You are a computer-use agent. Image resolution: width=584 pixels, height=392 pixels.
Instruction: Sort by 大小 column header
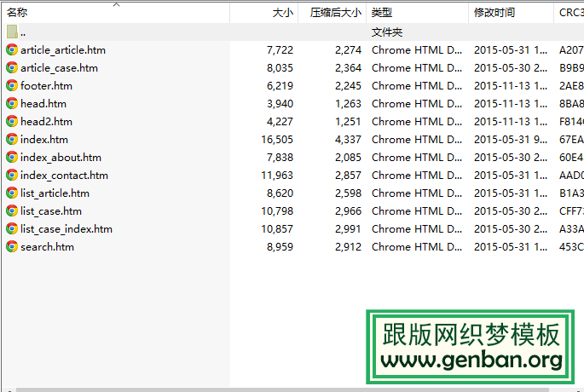(x=282, y=14)
